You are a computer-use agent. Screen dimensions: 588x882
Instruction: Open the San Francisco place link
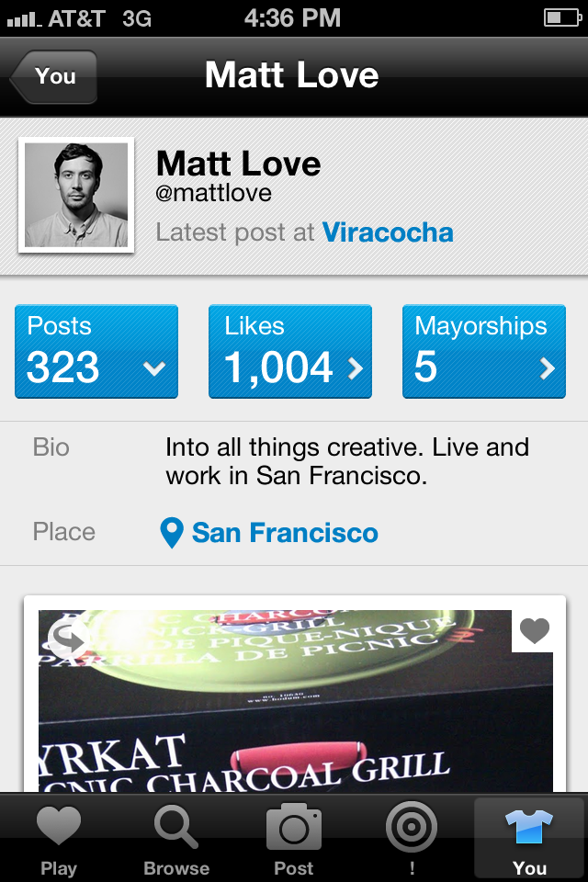point(285,533)
